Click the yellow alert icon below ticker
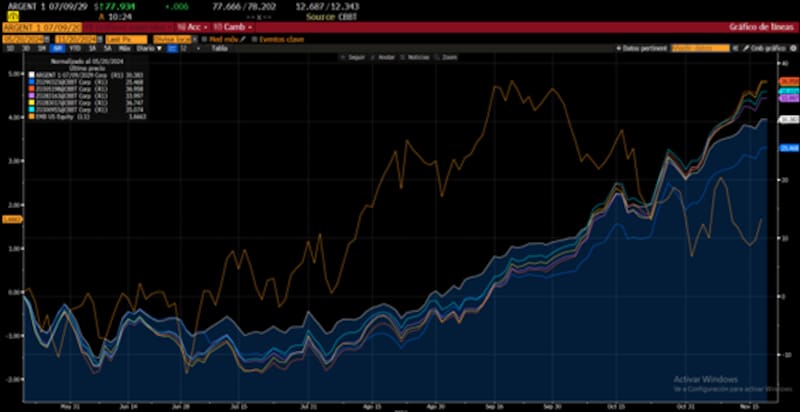The height and width of the screenshot is (412, 800). 11,15
